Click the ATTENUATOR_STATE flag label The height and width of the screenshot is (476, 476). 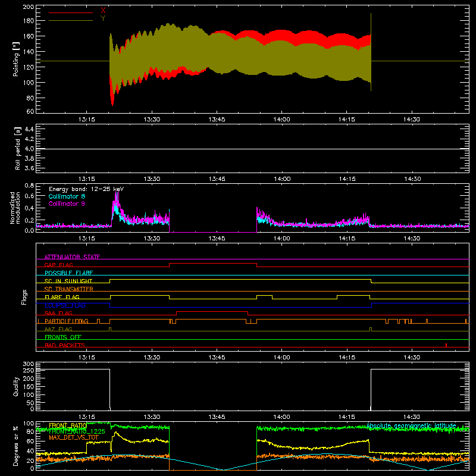[x=72, y=257]
